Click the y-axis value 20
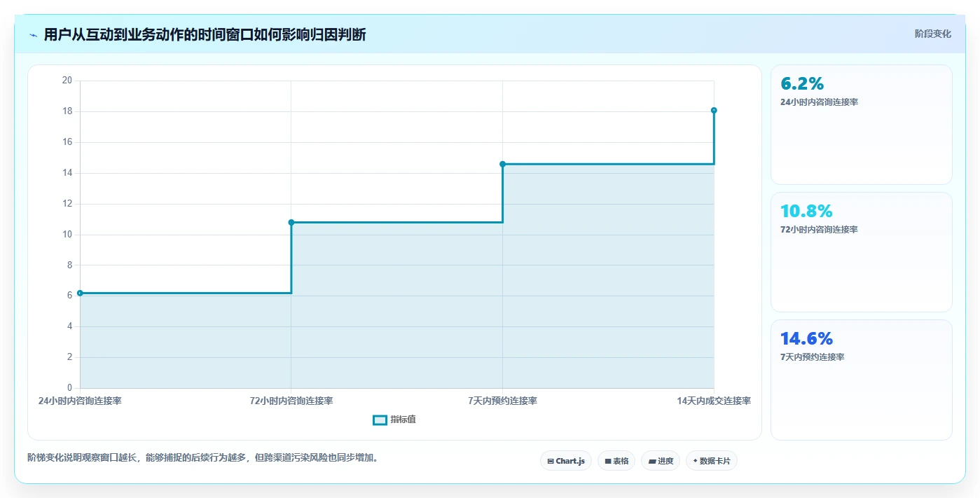The height and width of the screenshot is (498, 980). 67,81
